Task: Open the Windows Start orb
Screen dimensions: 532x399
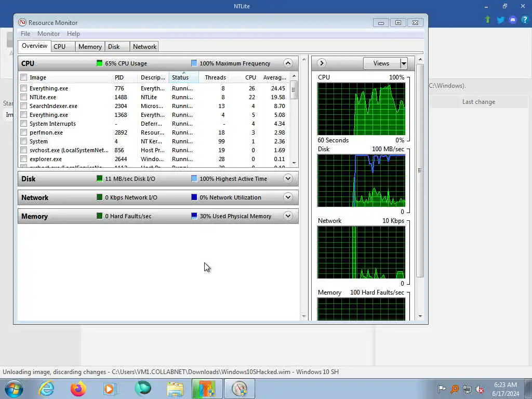Action: coord(14,389)
